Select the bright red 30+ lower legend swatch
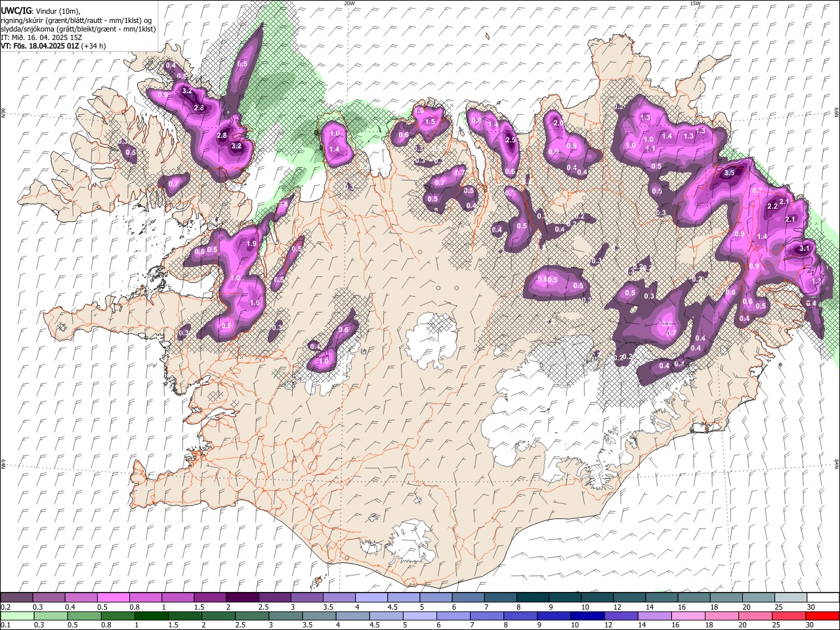840x630 pixels. click(822, 616)
